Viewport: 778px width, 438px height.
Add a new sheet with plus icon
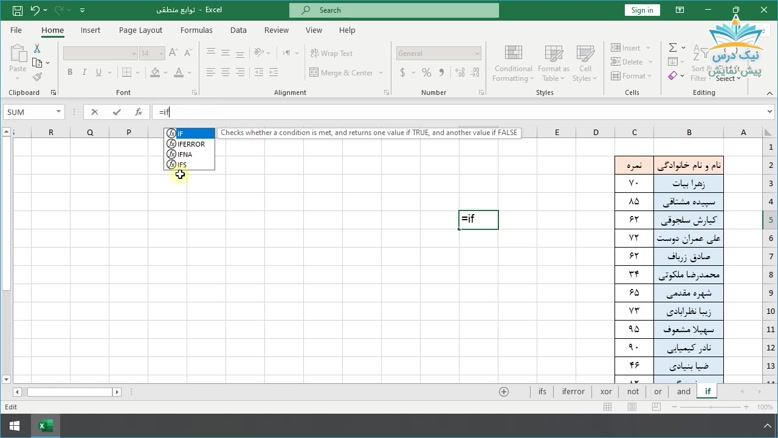click(504, 392)
